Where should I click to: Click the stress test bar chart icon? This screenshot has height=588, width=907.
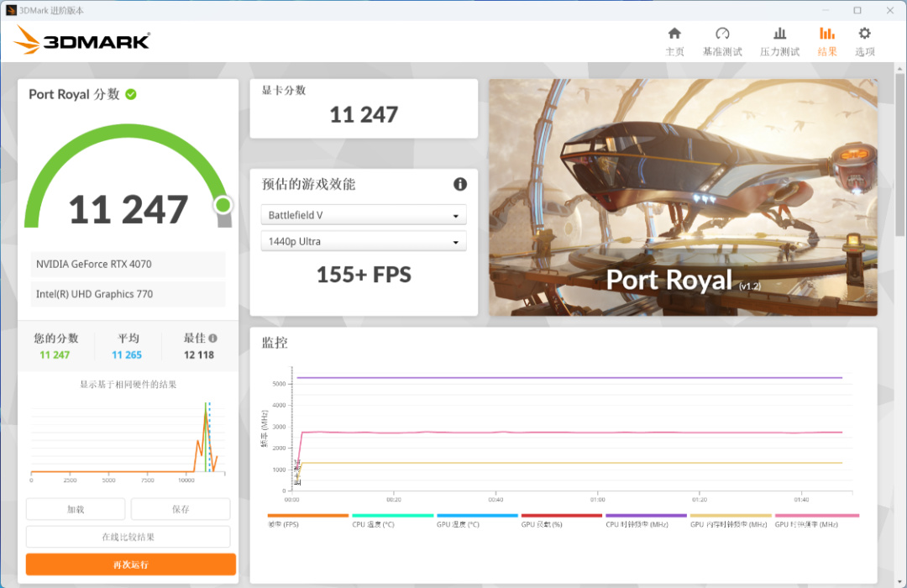pos(779,33)
